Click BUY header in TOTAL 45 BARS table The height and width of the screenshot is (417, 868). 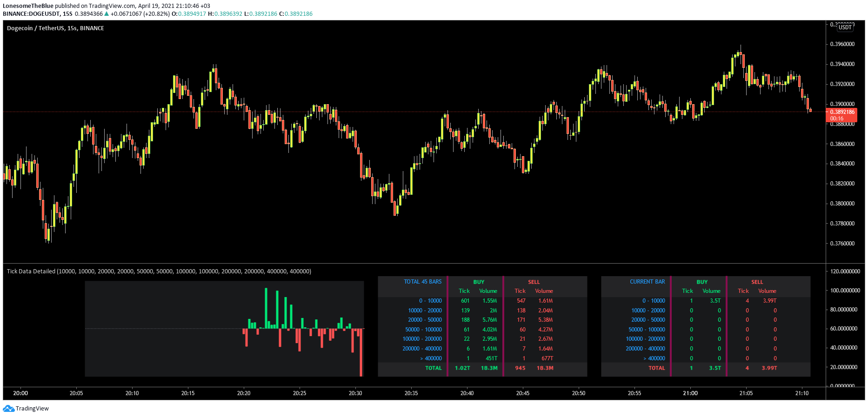point(479,282)
